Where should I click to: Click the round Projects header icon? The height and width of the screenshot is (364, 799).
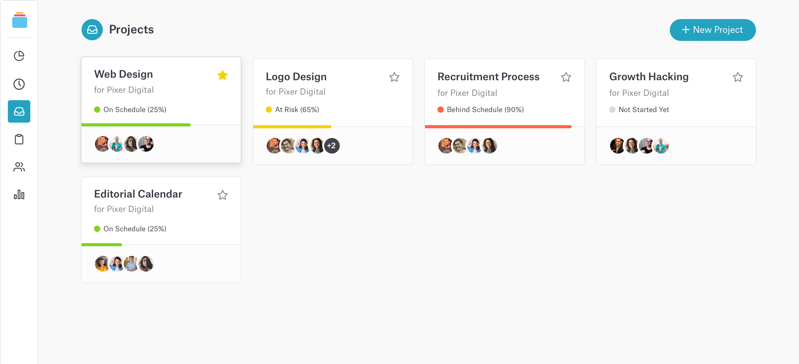click(x=92, y=30)
